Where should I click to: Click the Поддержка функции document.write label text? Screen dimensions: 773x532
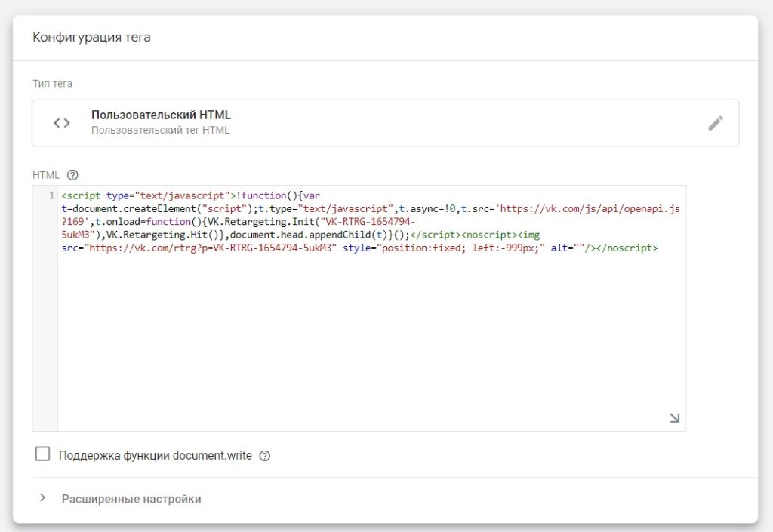coord(156,456)
